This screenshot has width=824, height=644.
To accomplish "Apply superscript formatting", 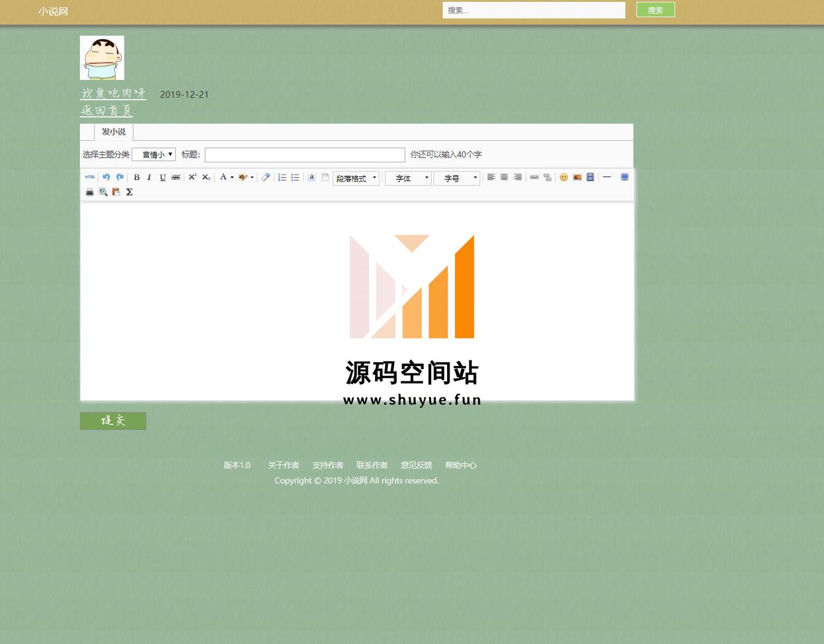I will coord(192,177).
